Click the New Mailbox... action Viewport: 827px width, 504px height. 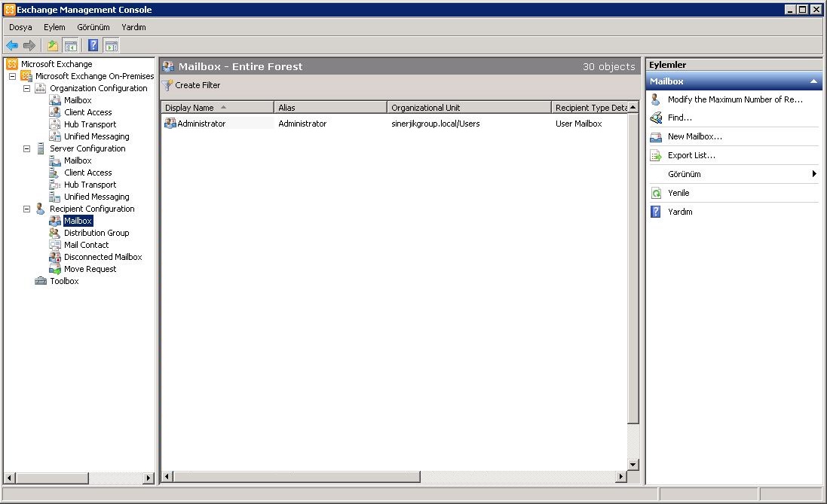[694, 136]
